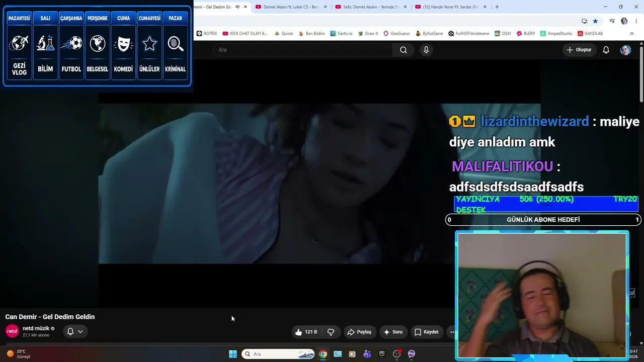644x362 pixels.
Task: Click the Windows taskbar Ara search box
Action: [x=279, y=354]
